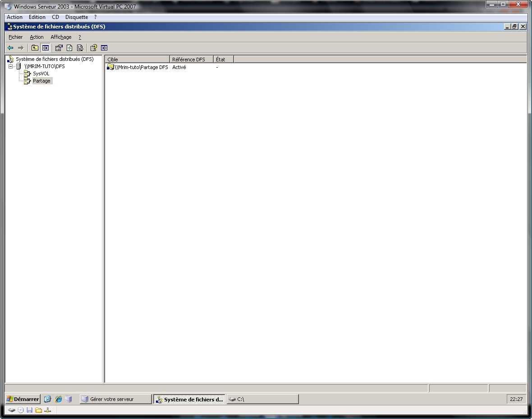This screenshot has height=419, width=532.
Task: Click the server quick launch icon
Action: point(69,399)
